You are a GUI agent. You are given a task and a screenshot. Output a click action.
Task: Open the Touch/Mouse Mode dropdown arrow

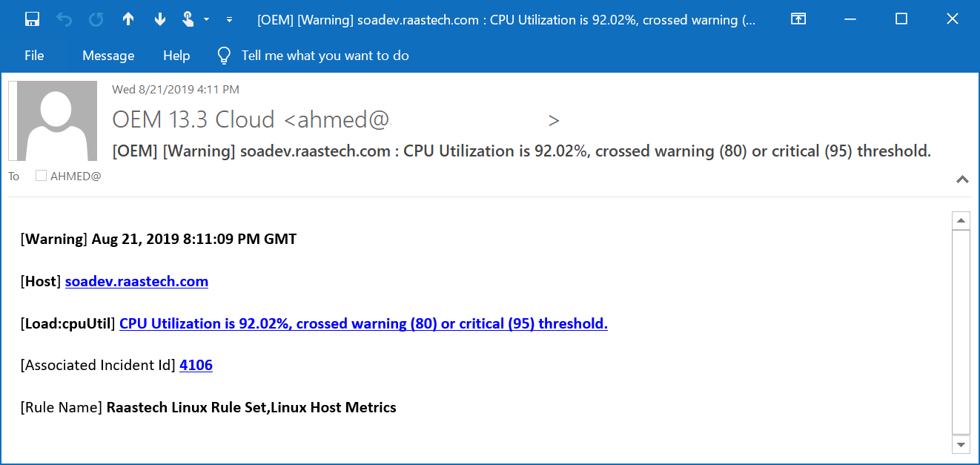(x=206, y=19)
